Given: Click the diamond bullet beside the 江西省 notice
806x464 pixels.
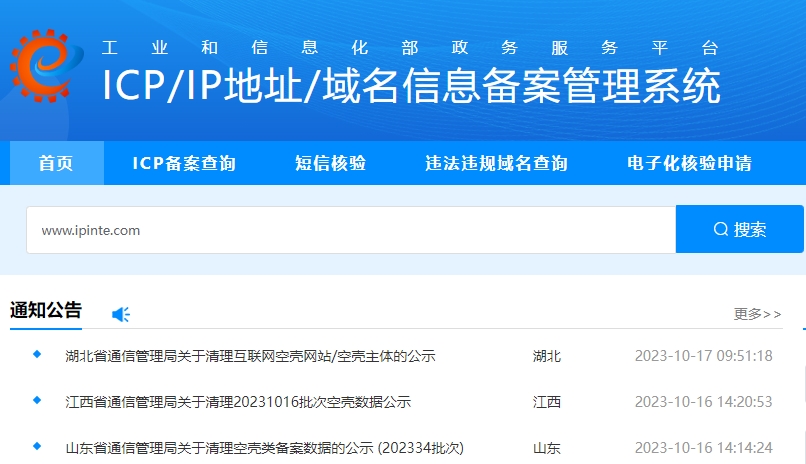Looking at the screenshot, I should (37, 400).
